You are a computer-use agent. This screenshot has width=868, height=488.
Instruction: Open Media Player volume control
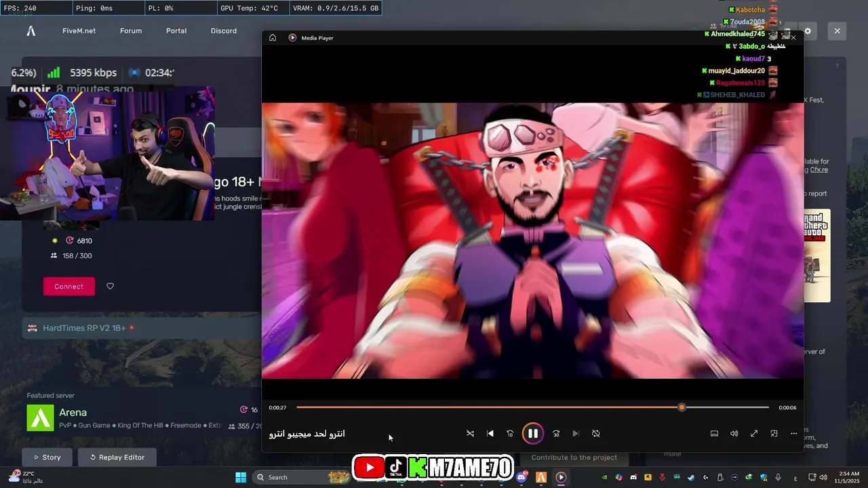coord(734,434)
